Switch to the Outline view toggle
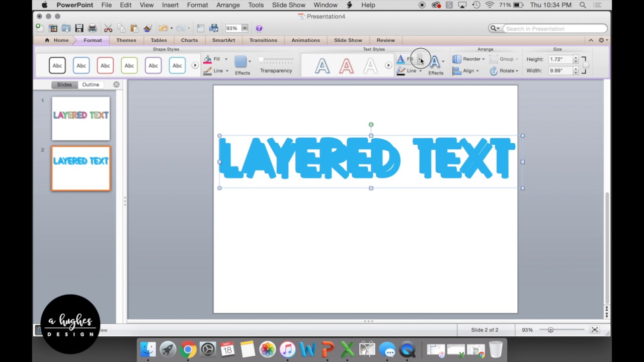Image resolution: width=644 pixels, height=362 pixels. tap(91, 84)
